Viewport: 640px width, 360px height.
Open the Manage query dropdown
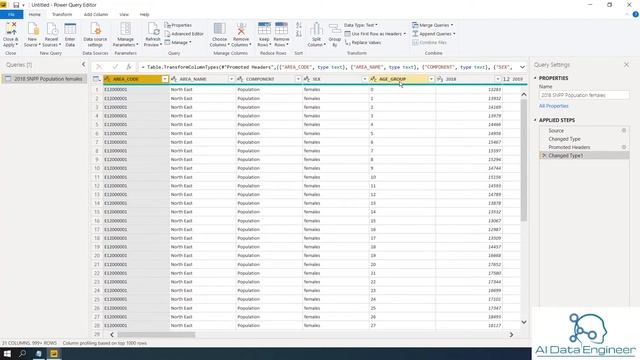[178, 42]
